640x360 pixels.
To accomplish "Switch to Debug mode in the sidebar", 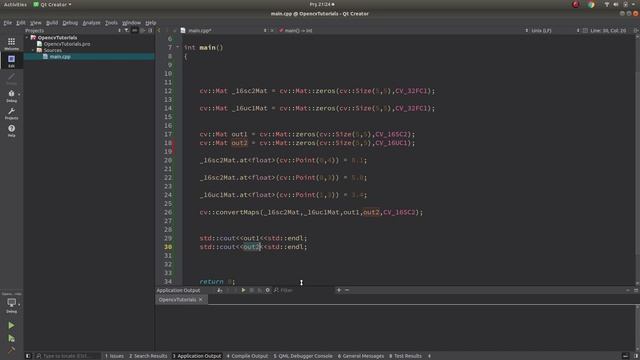I will pos(11,96).
